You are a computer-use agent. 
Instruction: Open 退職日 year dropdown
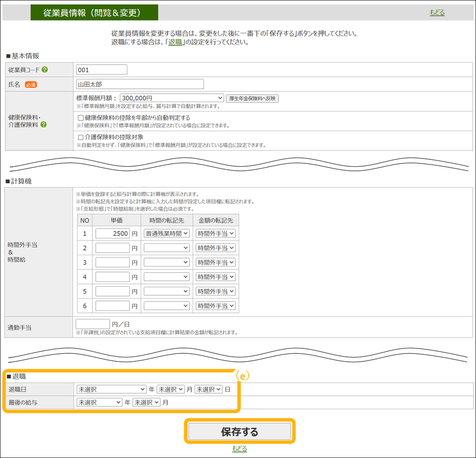pos(111,389)
